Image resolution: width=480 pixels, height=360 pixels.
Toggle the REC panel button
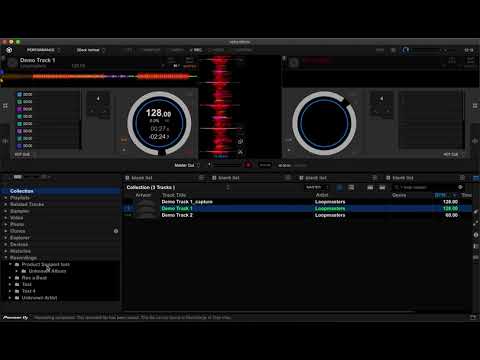pos(197,50)
